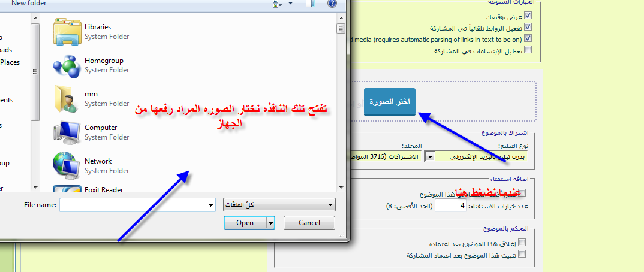
Task: Click file list scrollbar down arrow
Action: [340, 188]
